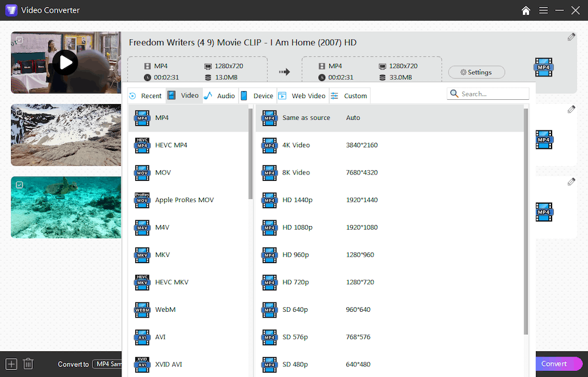Select XVID AVI format
The height and width of the screenshot is (377, 588).
pyautogui.click(x=188, y=364)
